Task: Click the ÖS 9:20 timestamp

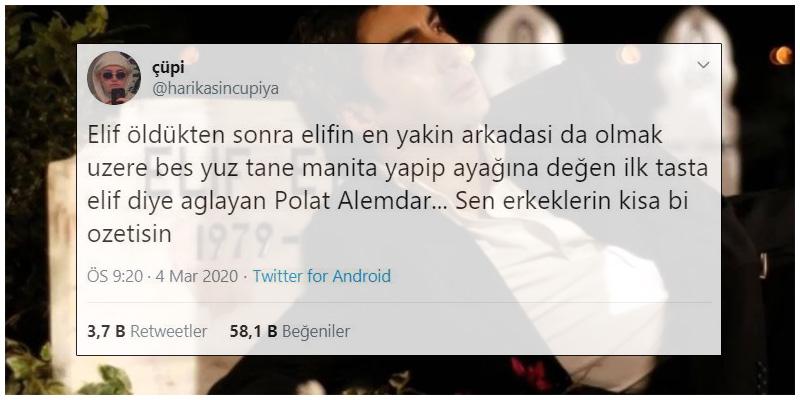Action: [115, 277]
